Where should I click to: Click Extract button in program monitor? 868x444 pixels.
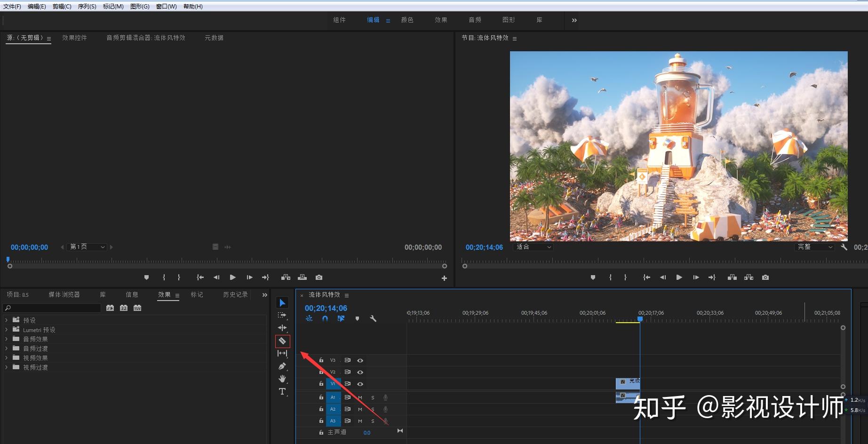(749, 277)
